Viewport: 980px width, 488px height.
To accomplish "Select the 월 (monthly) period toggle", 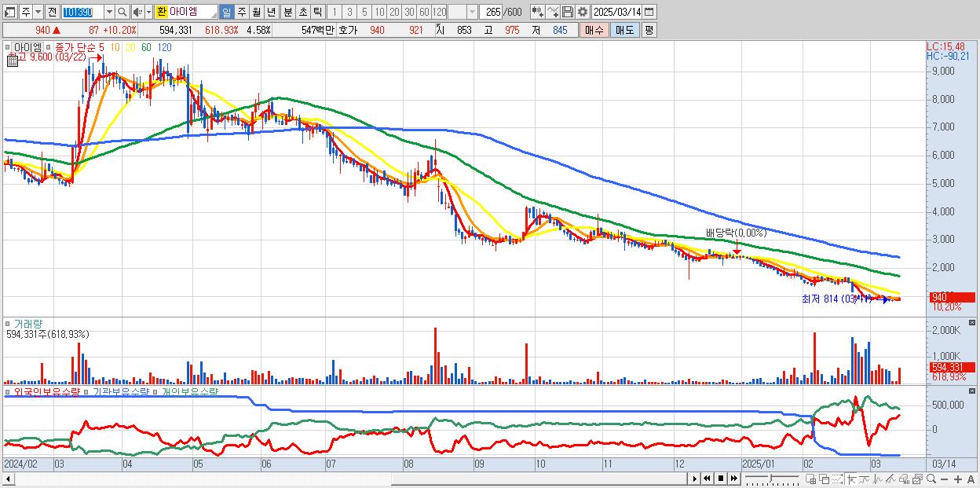I will [x=257, y=12].
